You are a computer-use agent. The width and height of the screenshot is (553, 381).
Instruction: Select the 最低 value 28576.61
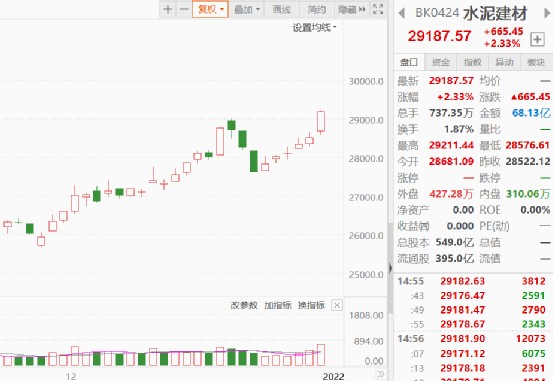[x=528, y=145]
